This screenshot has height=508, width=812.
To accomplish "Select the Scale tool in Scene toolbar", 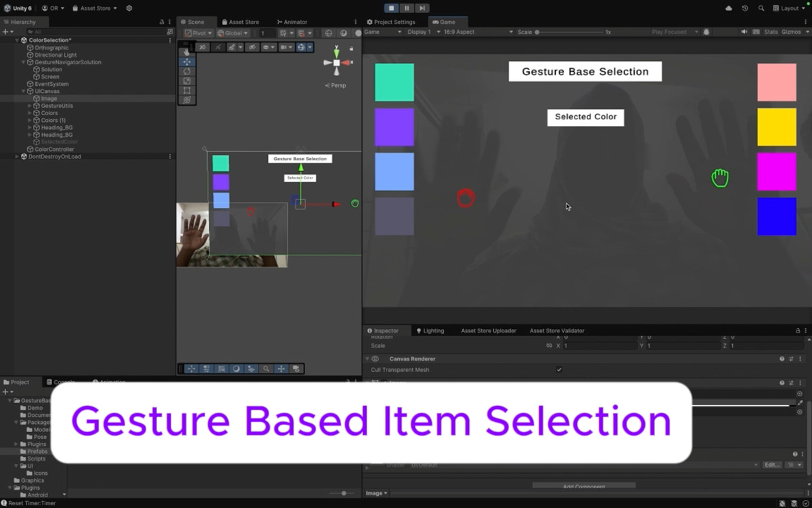I will pos(187,81).
